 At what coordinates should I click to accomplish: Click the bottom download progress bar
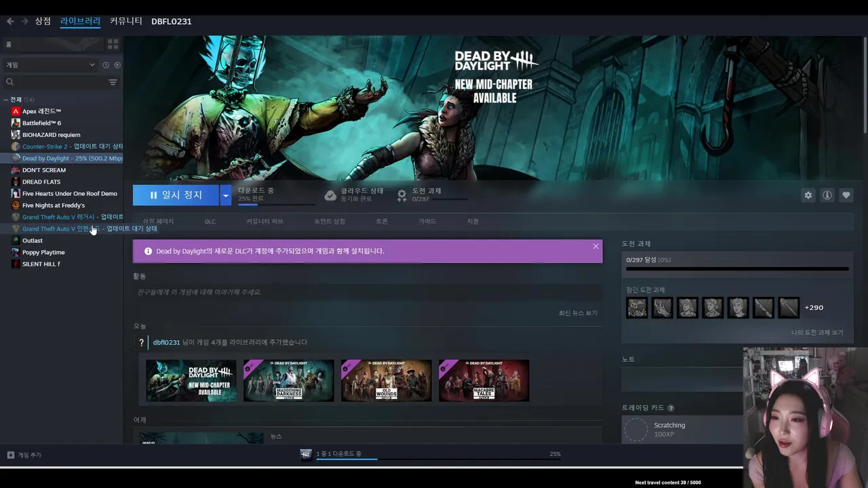pyautogui.click(x=439, y=459)
